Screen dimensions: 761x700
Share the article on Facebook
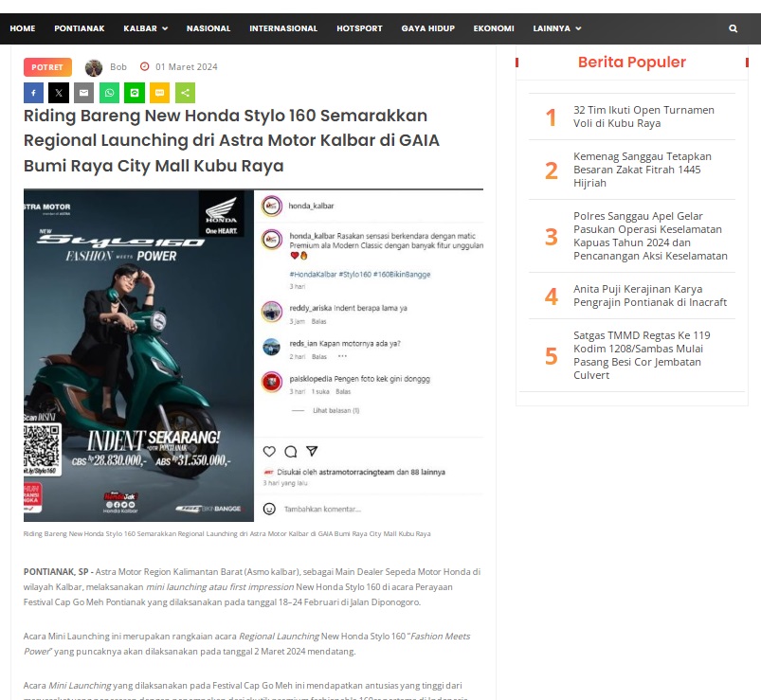(x=33, y=93)
